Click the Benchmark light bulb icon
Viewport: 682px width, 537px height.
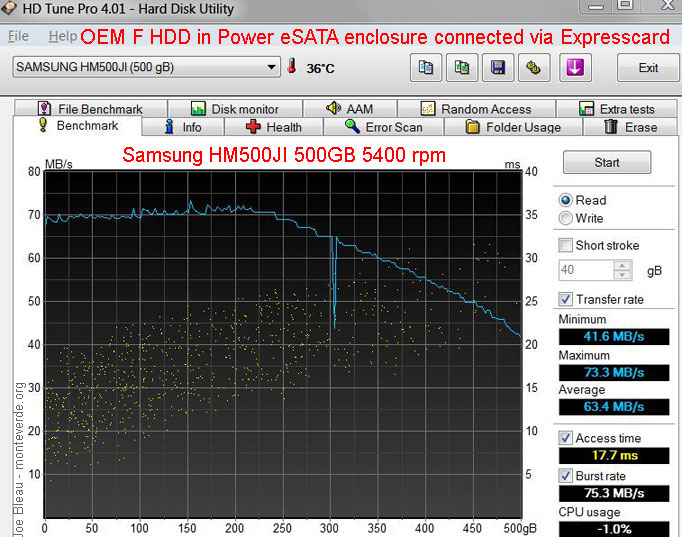tap(43, 124)
